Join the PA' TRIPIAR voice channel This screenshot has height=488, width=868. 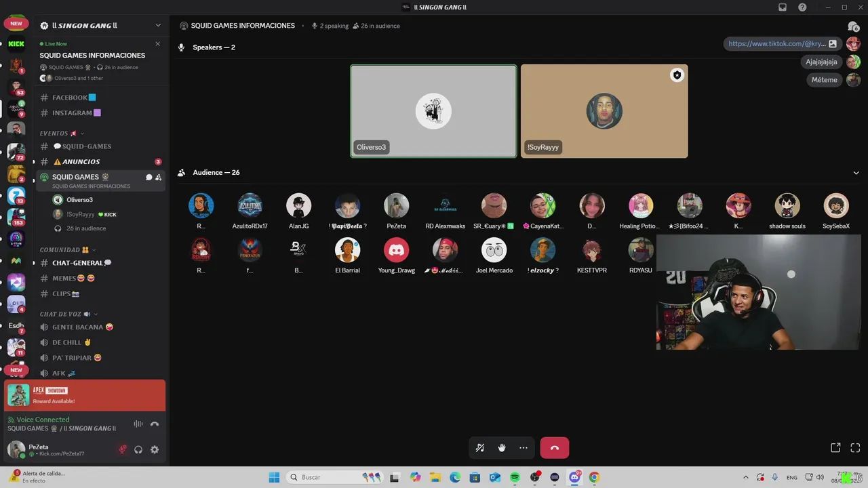pyautogui.click(x=100, y=358)
